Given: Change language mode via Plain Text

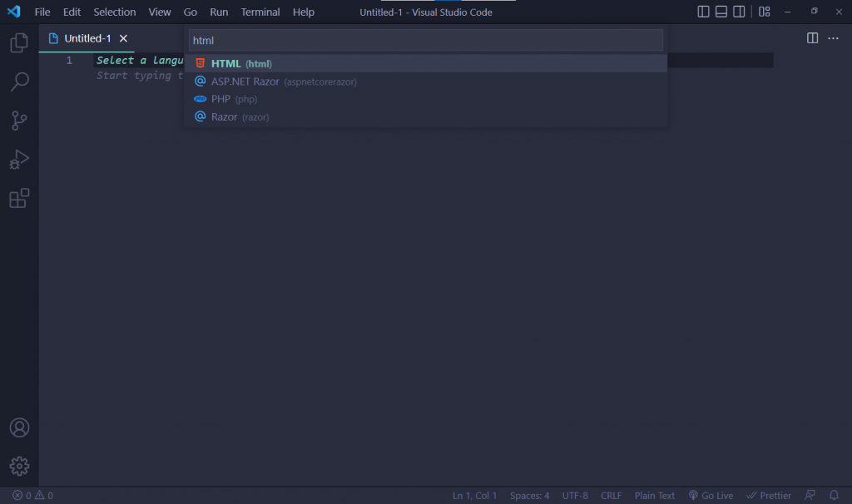Looking at the screenshot, I should point(654,496).
